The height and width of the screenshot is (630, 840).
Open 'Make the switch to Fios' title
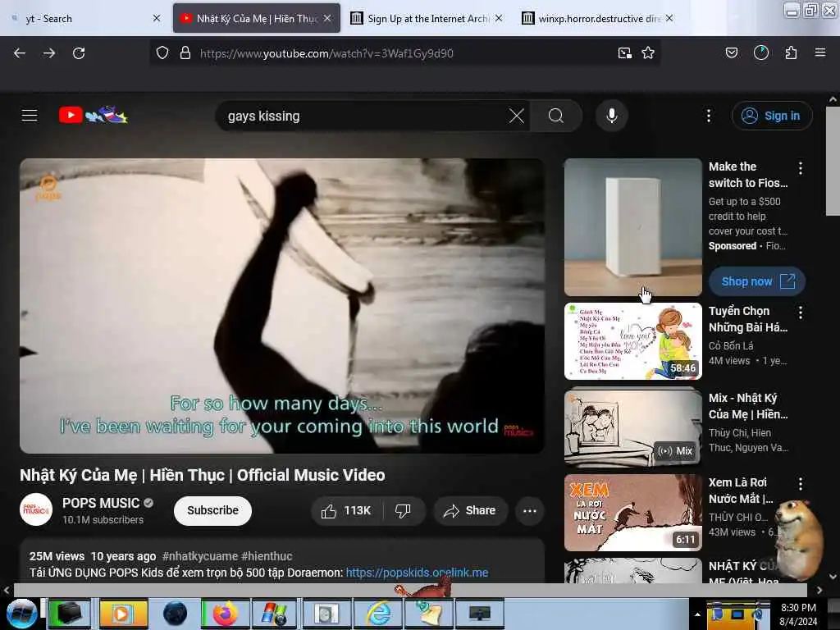click(748, 175)
